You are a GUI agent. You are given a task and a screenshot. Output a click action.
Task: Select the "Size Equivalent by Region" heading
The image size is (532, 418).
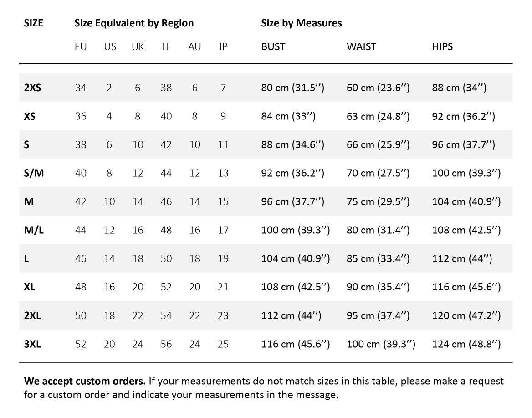pyautogui.click(x=134, y=23)
